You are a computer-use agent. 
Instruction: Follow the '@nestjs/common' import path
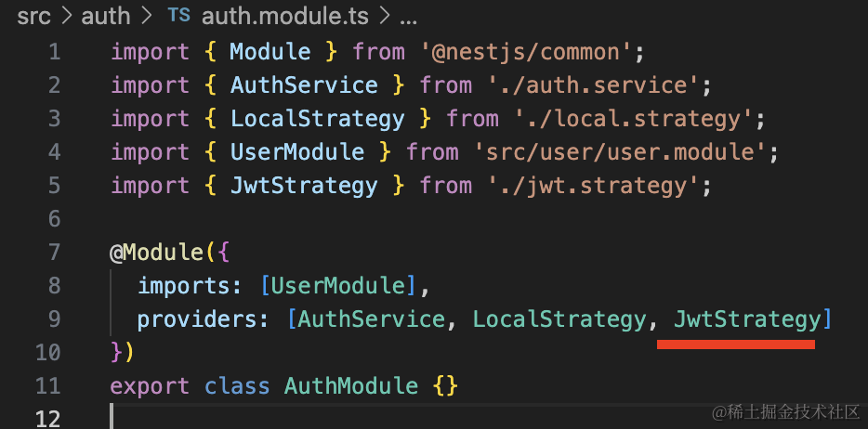tap(532, 52)
